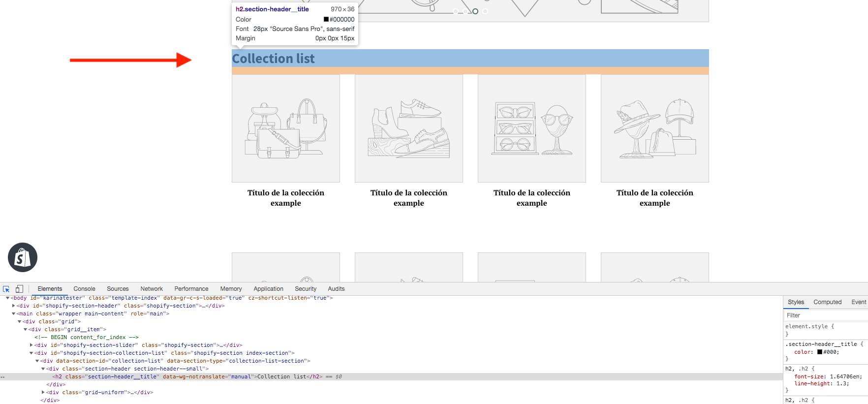The height and width of the screenshot is (404, 868).
Task: Switch to the Console tab
Action: pyautogui.click(x=84, y=289)
